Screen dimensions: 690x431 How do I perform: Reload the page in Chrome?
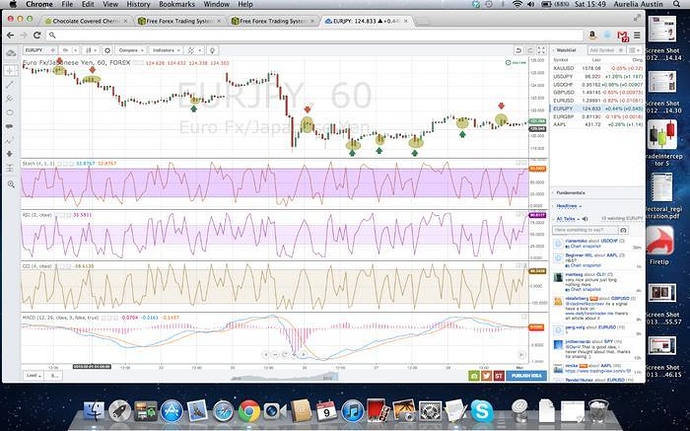click(37, 35)
